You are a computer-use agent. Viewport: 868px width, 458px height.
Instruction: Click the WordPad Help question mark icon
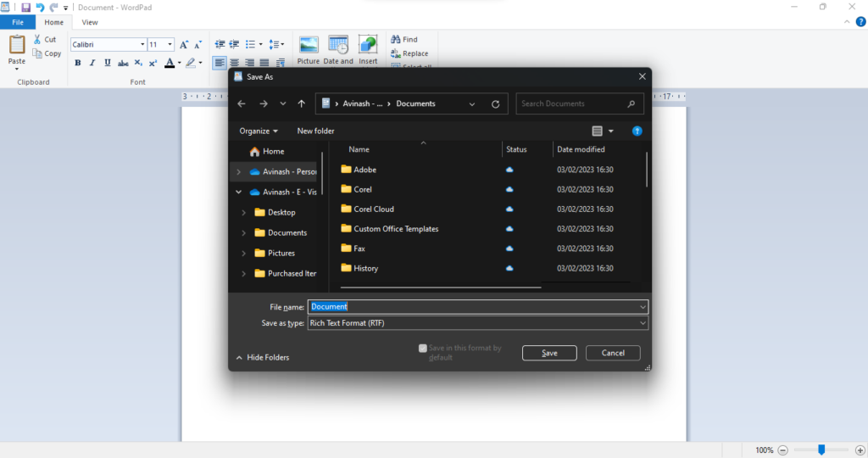[x=861, y=22]
